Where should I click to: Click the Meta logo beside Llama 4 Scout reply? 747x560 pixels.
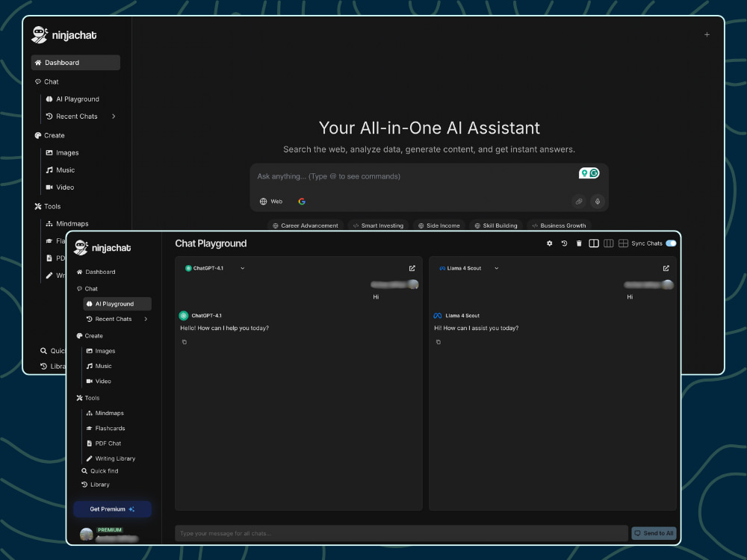[437, 316]
